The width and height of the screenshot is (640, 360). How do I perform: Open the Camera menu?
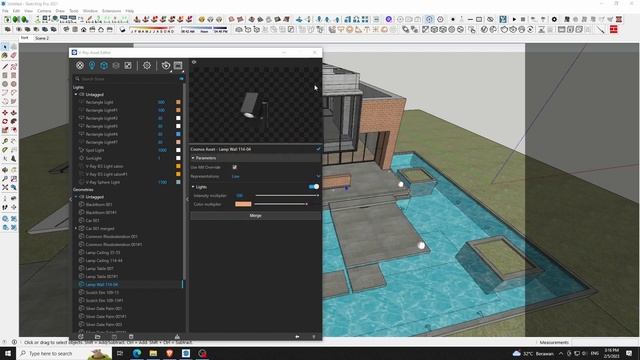click(x=44, y=11)
